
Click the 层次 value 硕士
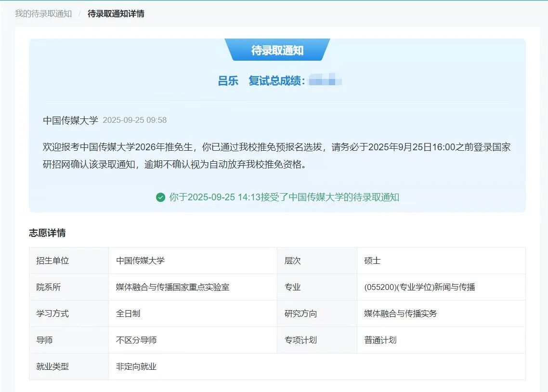(x=372, y=261)
